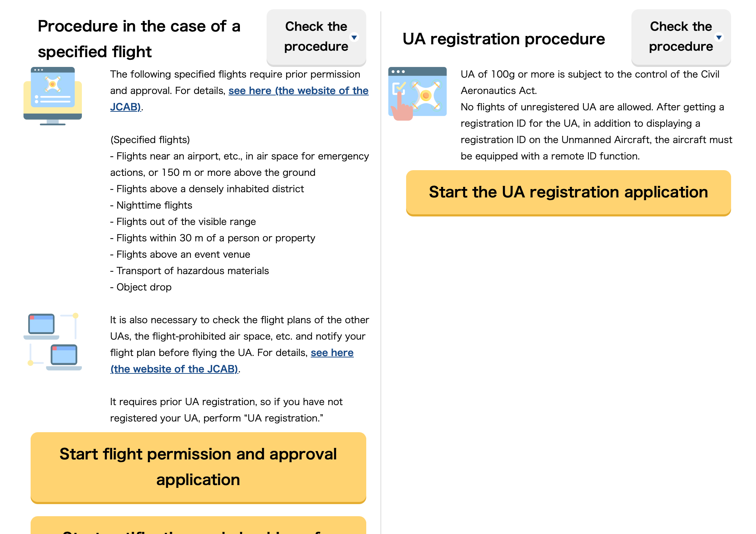Click the '(Specified flights)' label
The image size is (756, 534).
[150, 140]
